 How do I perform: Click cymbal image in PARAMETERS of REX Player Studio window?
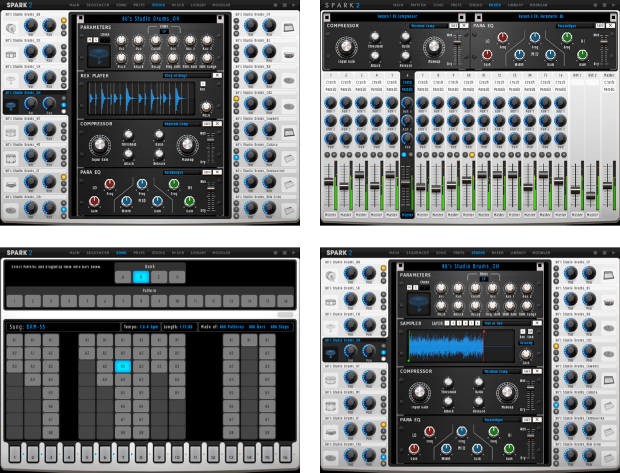[98, 56]
